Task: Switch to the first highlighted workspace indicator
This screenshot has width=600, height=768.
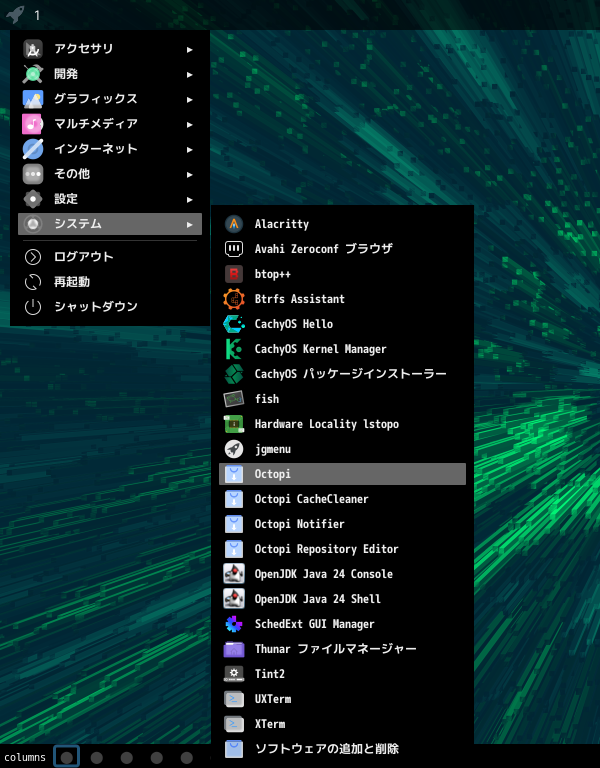Action: (x=67, y=757)
